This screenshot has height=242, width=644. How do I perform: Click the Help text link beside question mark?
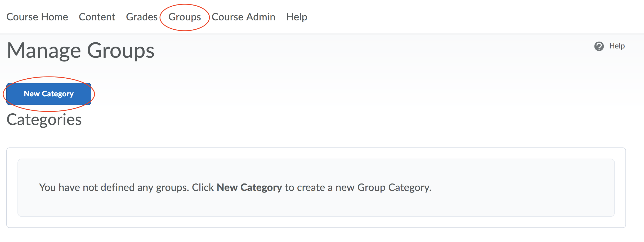coord(617,46)
